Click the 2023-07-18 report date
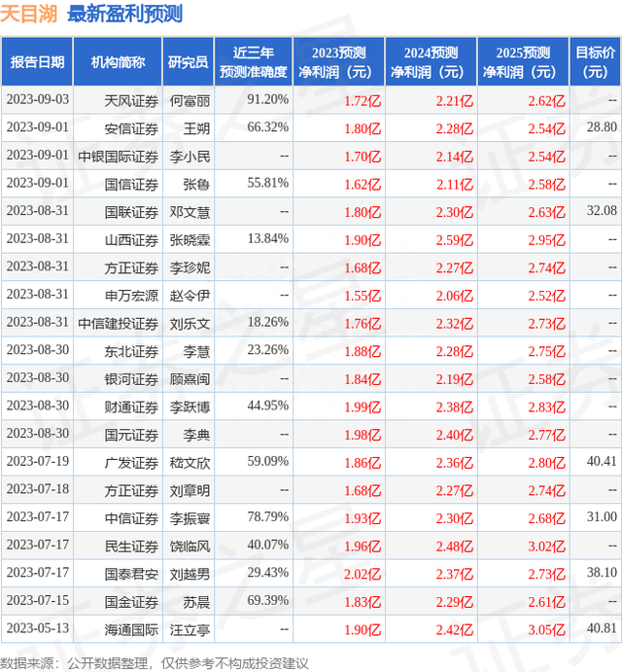Screen dimensions: 622x672 tap(38, 489)
